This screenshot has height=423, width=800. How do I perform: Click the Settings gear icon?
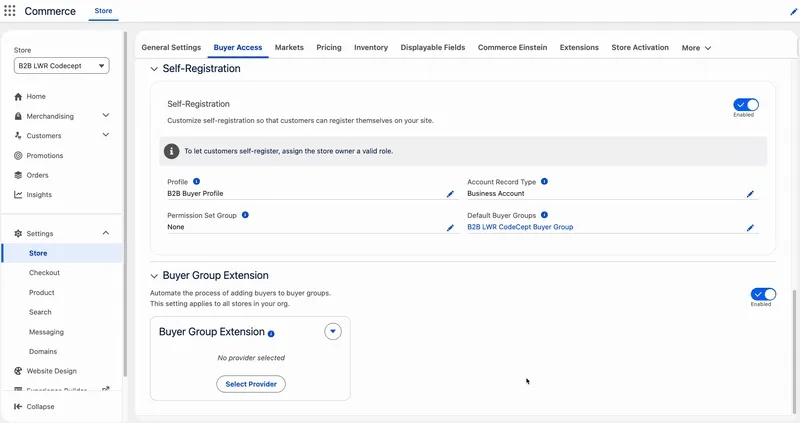(18, 234)
